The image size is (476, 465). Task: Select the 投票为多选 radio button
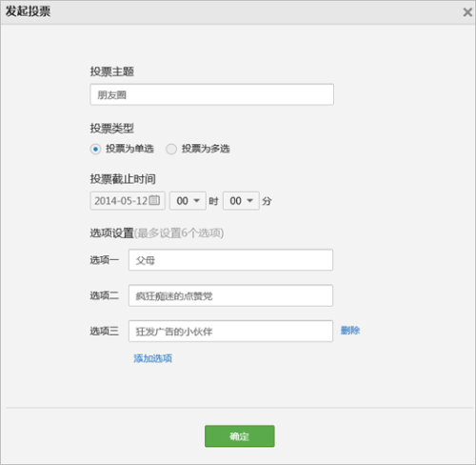(x=171, y=149)
